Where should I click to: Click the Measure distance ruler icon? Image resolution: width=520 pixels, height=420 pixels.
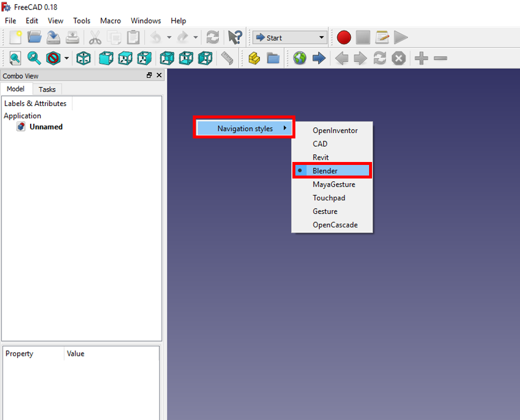click(227, 58)
